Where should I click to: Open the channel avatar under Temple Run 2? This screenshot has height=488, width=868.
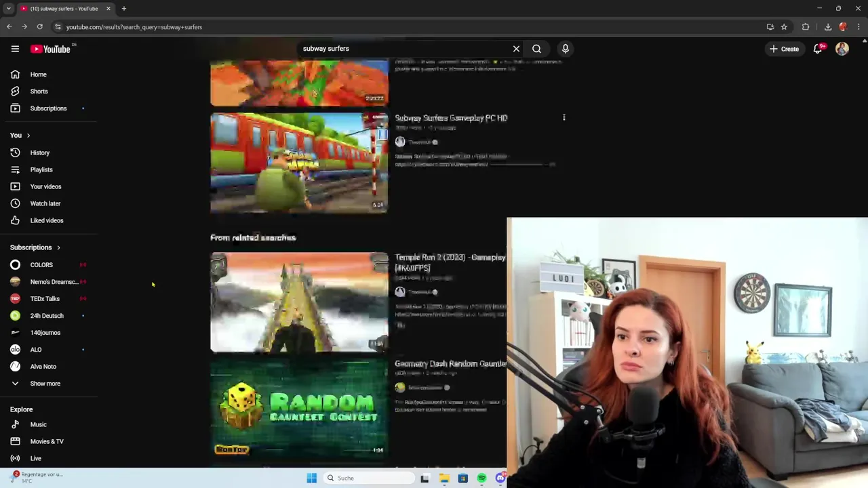click(x=400, y=291)
